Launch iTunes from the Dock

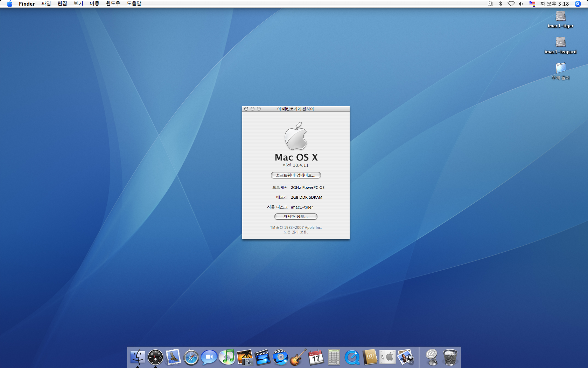227,357
